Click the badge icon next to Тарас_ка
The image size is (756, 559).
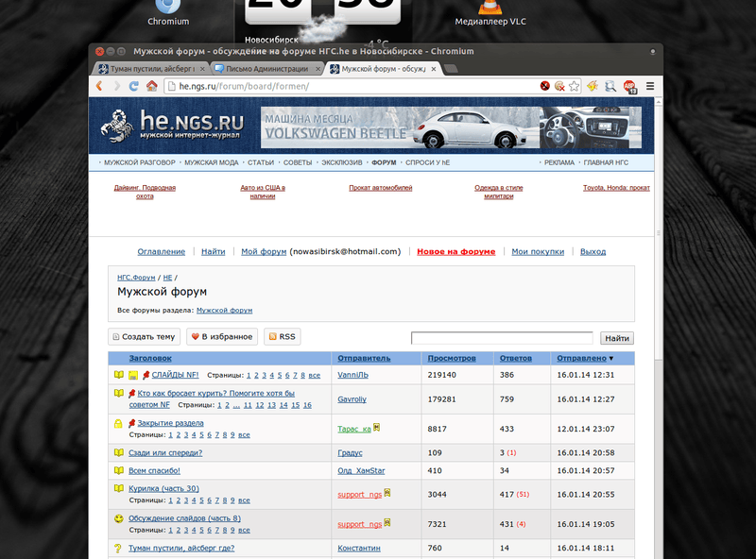tap(376, 427)
